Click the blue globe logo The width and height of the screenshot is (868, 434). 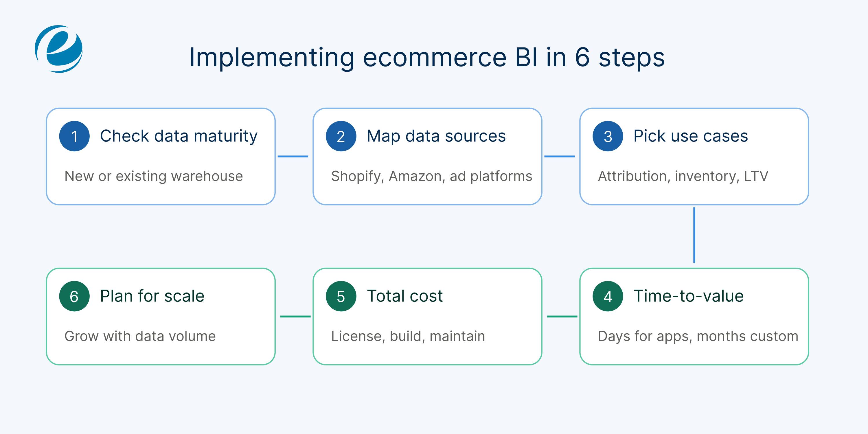point(59,49)
